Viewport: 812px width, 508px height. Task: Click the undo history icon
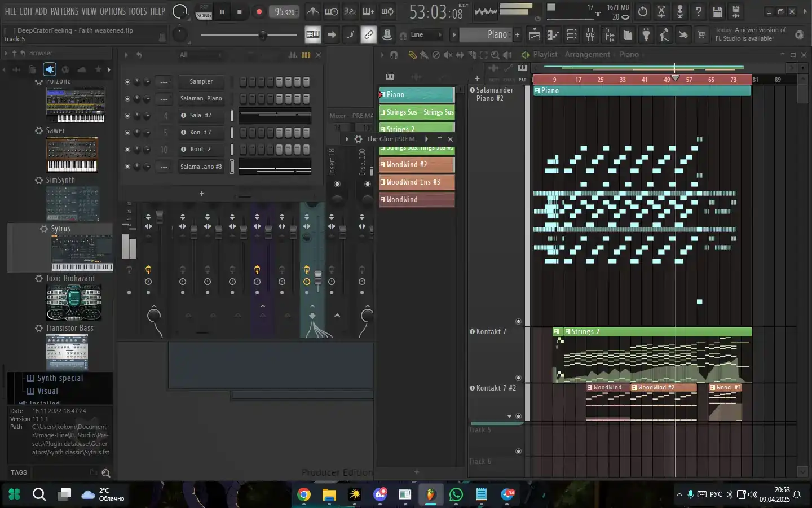(643, 11)
